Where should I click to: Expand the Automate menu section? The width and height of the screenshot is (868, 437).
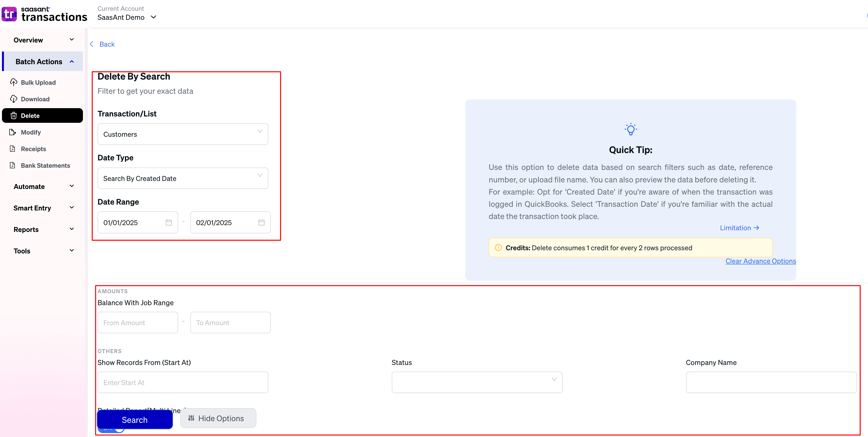43,187
